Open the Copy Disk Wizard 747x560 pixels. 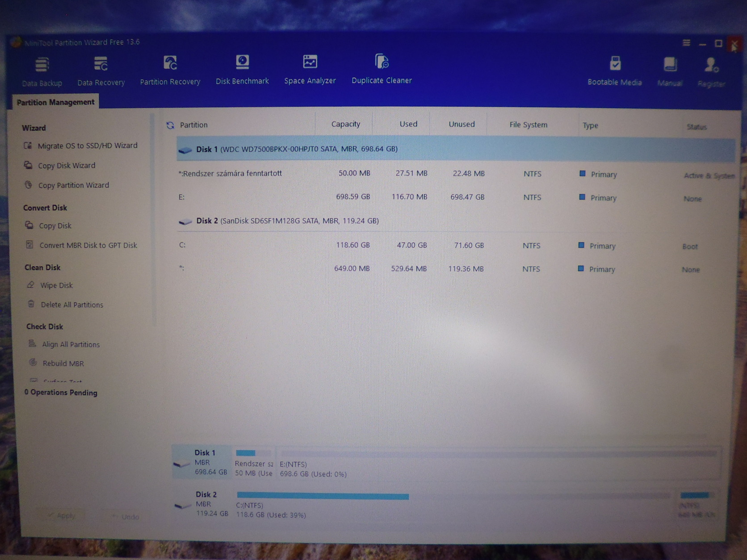[x=67, y=166]
